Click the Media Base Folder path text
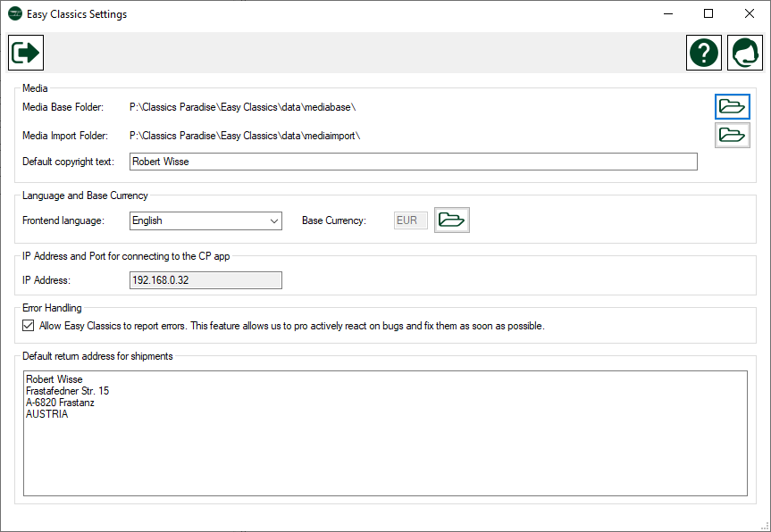Image resolution: width=771 pixels, height=532 pixels. 242,107
